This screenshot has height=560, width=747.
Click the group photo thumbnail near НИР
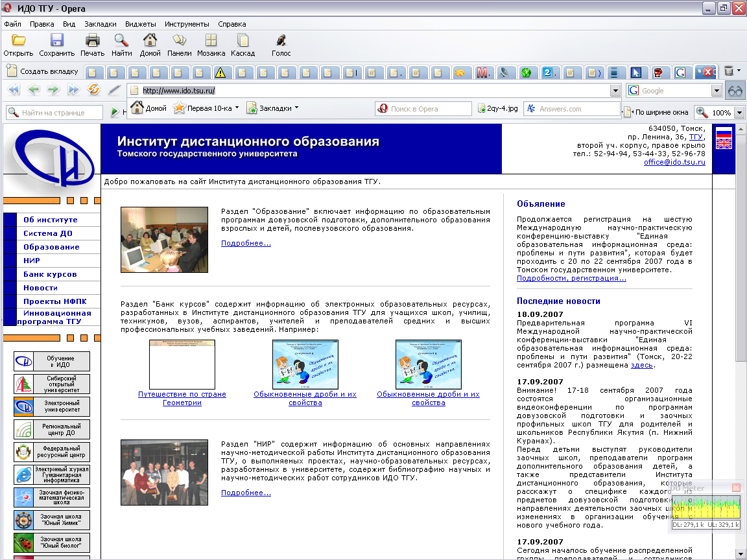click(x=164, y=472)
